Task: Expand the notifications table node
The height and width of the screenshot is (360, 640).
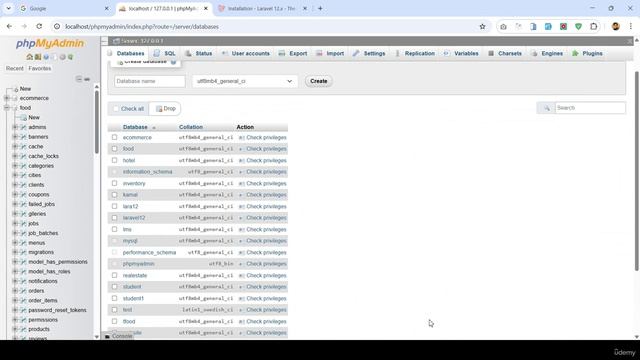Action: click(x=15, y=281)
